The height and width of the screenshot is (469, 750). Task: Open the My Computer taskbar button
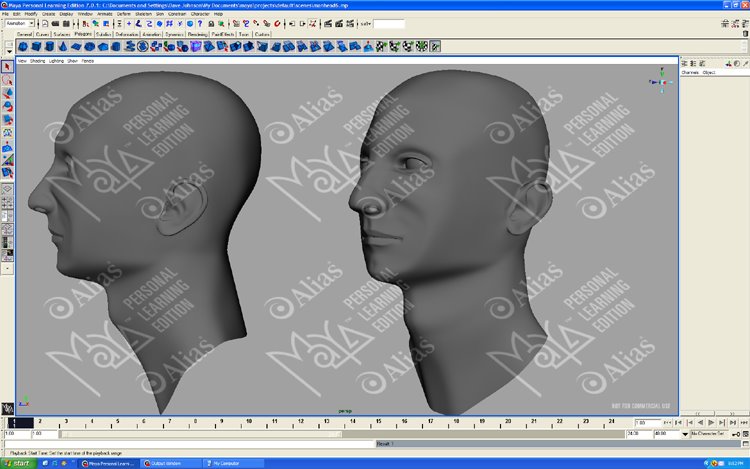tap(234, 463)
